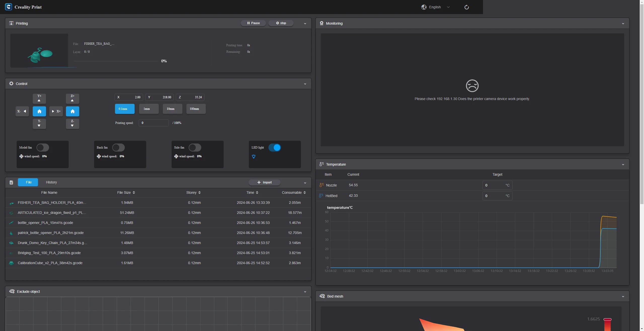Click the LED light bulb icon
The width and height of the screenshot is (644, 331).
(x=254, y=156)
